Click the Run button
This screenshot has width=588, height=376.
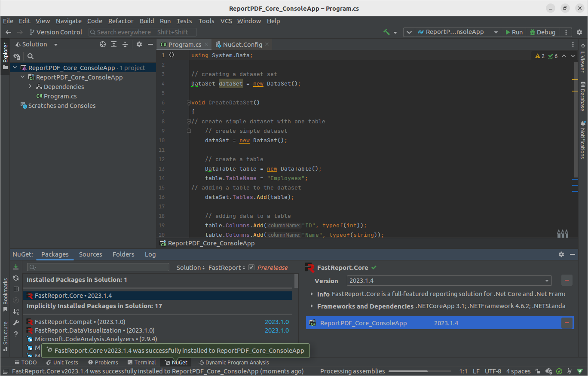[x=514, y=32]
